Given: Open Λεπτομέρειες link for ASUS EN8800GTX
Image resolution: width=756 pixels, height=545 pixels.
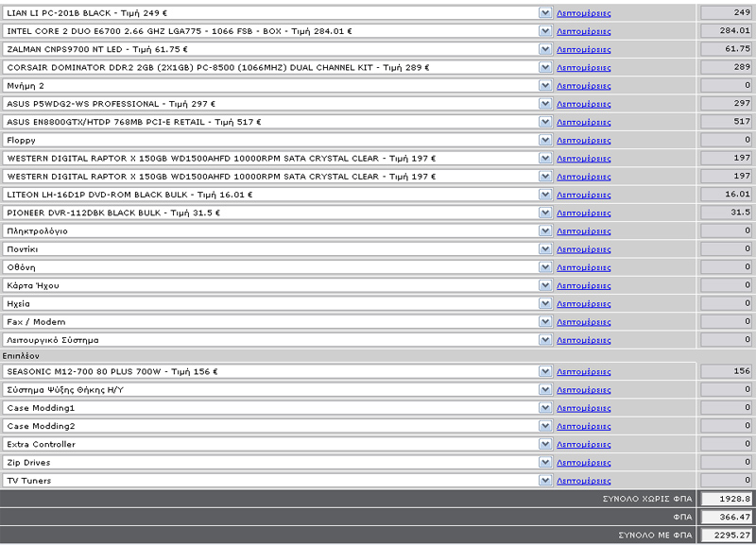Looking at the screenshot, I should (x=583, y=123).
